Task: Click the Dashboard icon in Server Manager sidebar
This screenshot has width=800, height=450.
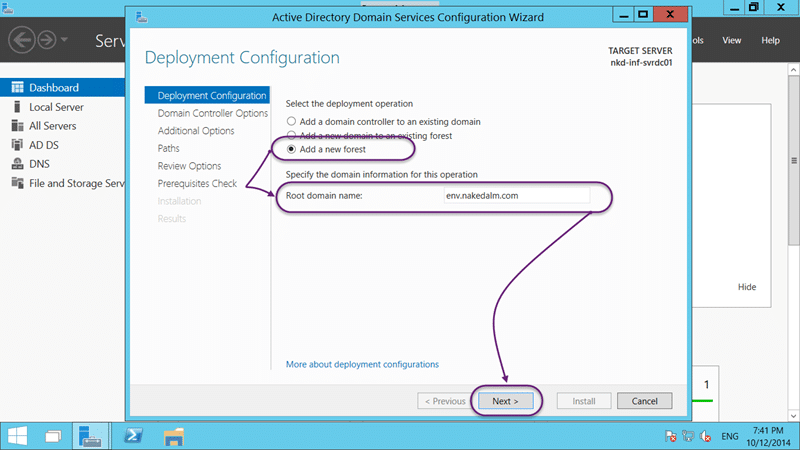Action: (x=17, y=87)
